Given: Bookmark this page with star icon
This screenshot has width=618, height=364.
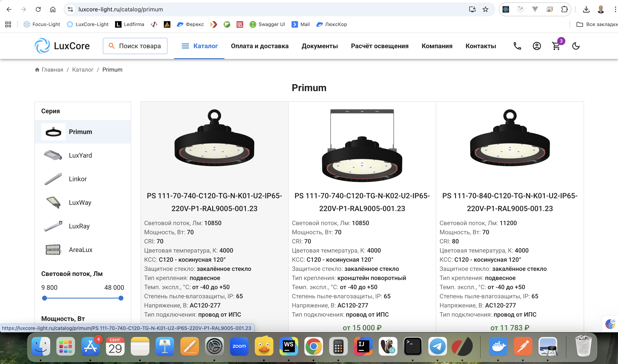Looking at the screenshot, I should tap(485, 9).
